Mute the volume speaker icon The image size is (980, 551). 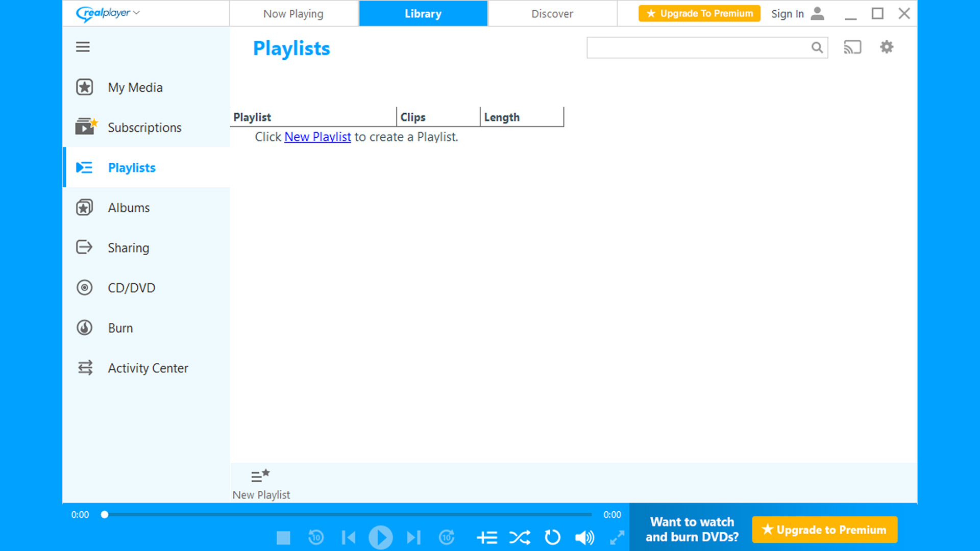tap(585, 537)
